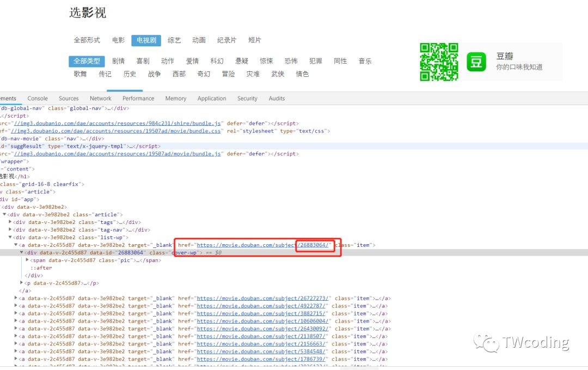
Task: Pick the 武侠 genre tag
Action: coord(278,74)
